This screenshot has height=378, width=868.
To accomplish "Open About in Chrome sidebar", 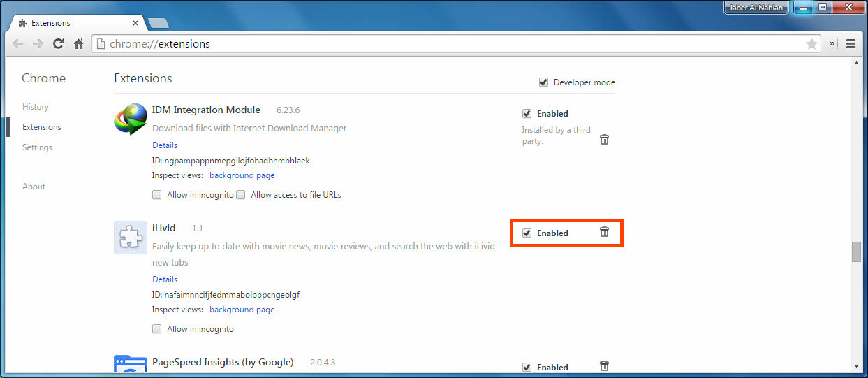I will click(34, 187).
